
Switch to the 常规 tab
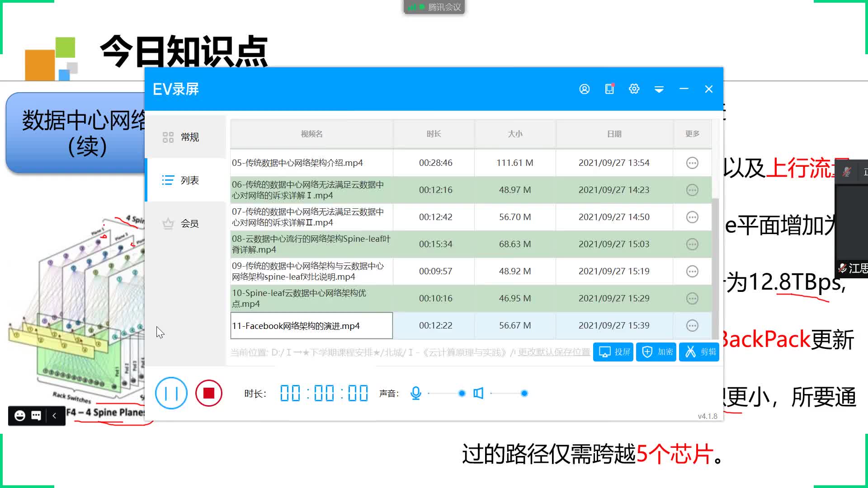click(x=185, y=137)
